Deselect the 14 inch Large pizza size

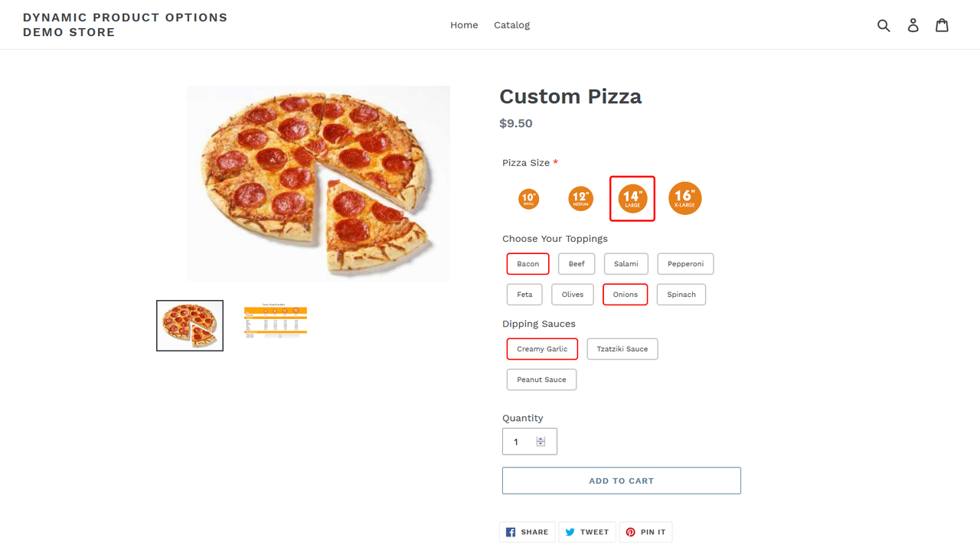pos(632,198)
